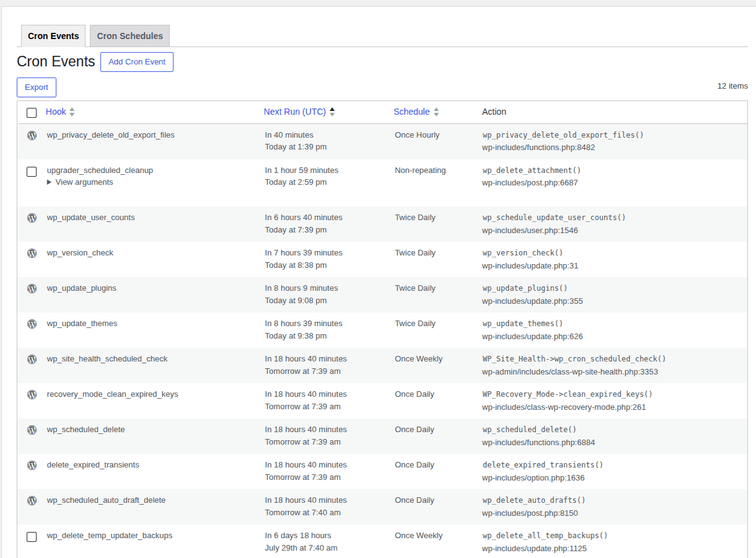Click the Export button

click(37, 87)
